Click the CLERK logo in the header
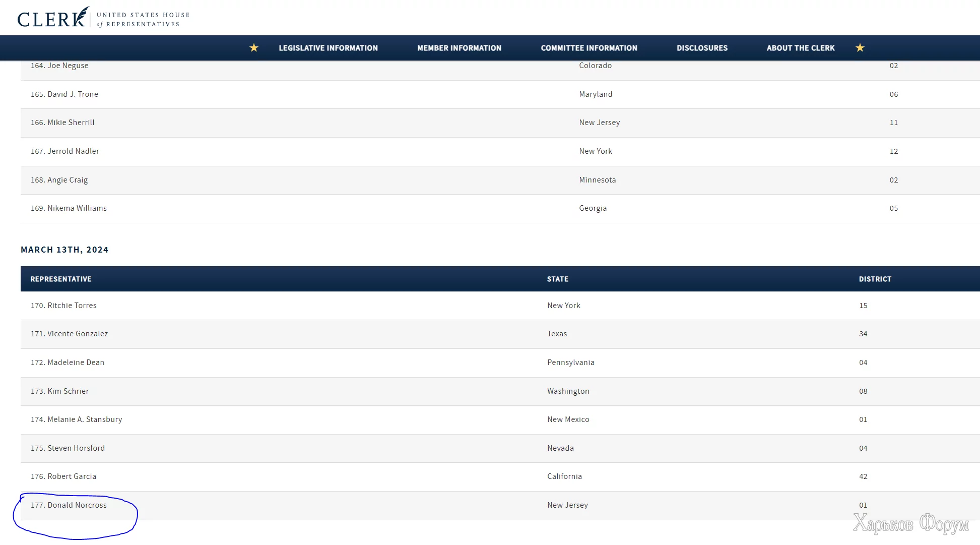The height and width of the screenshot is (545, 980). point(52,18)
